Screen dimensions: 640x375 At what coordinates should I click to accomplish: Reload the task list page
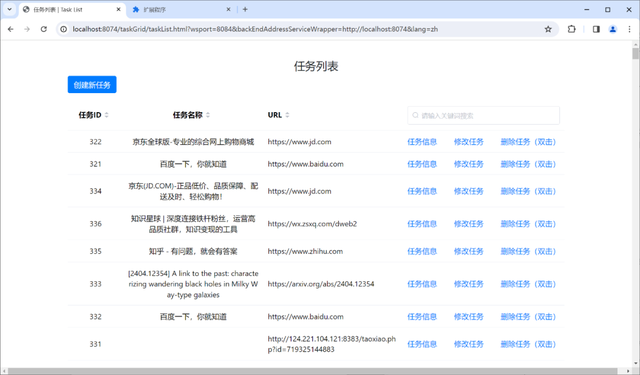(x=44, y=29)
